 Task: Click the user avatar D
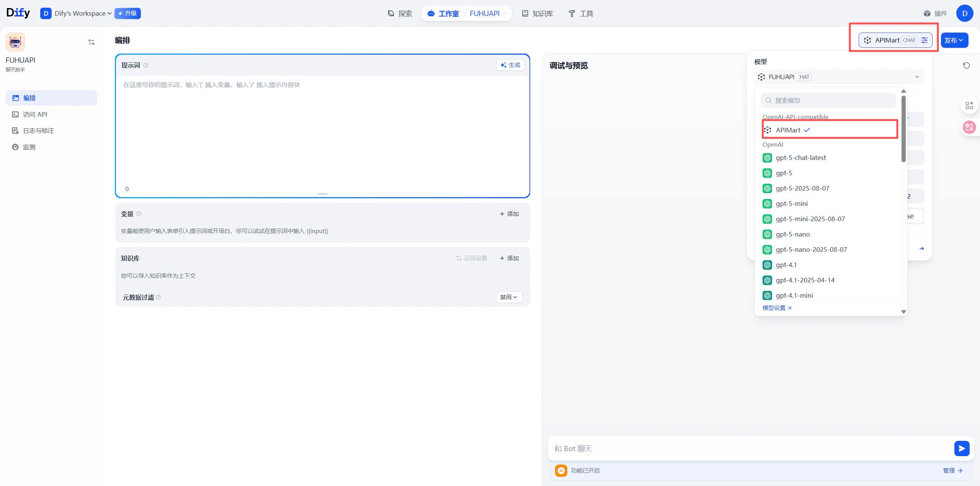(x=965, y=13)
